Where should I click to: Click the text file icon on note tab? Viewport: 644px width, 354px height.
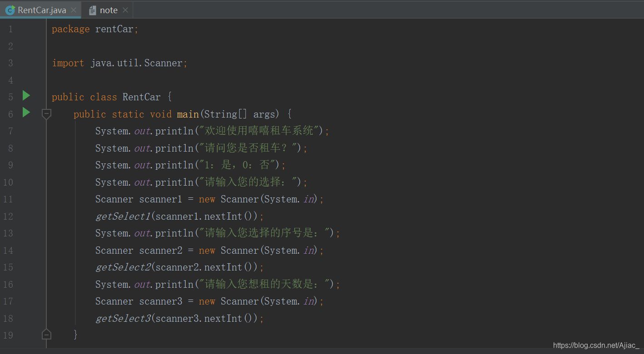[93, 10]
